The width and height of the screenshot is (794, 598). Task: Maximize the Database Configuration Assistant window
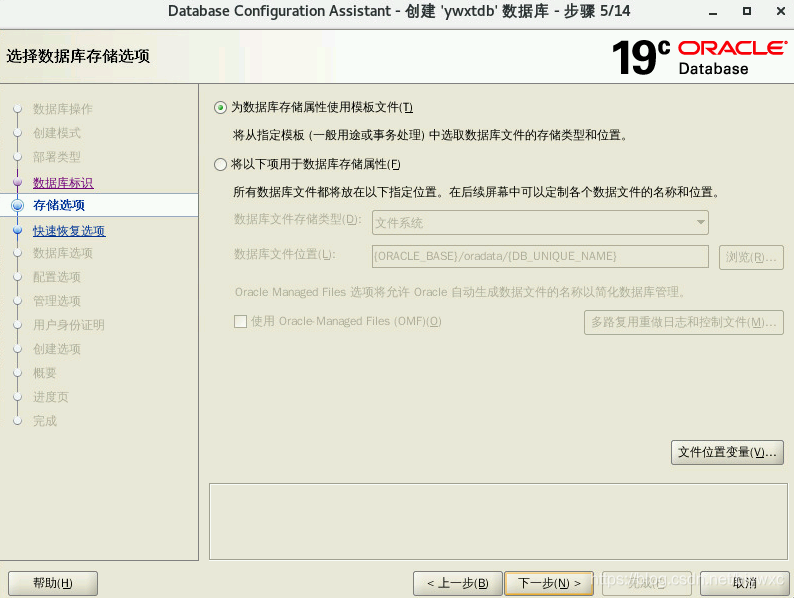pyautogui.click(x=747, y=11)
